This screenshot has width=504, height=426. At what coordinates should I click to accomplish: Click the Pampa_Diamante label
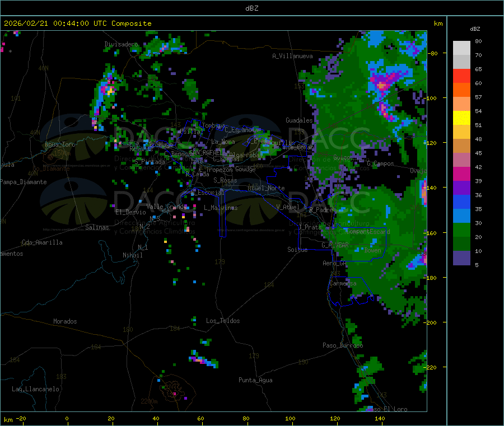[24, 182]
